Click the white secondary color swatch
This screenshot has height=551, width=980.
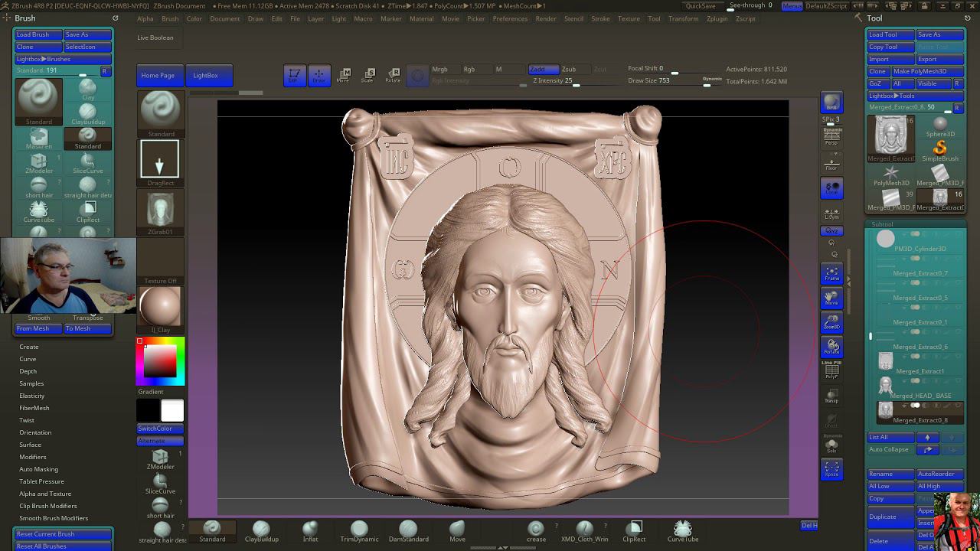(172, 411)
